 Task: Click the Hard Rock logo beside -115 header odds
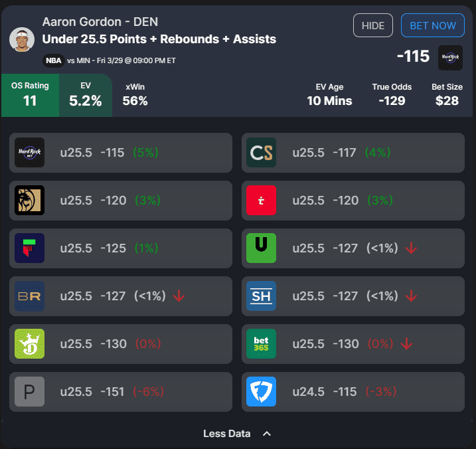tap(450, 58)
